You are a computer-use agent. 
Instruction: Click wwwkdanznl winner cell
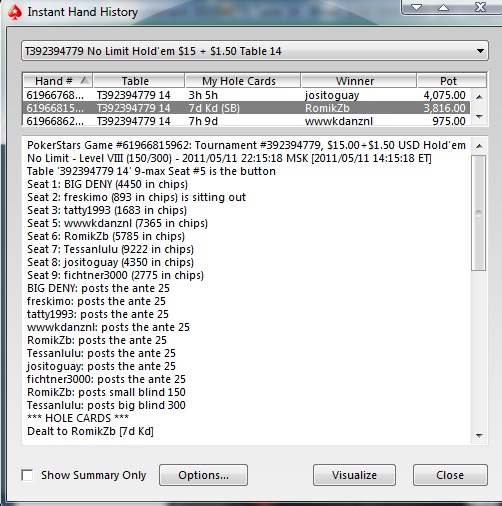[339, 121]
